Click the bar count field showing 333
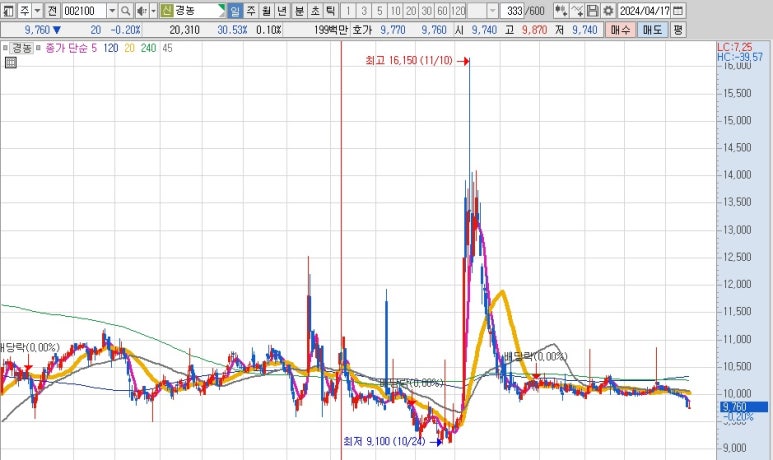Viewport: 773px width, 460px height. click(513, 10)
